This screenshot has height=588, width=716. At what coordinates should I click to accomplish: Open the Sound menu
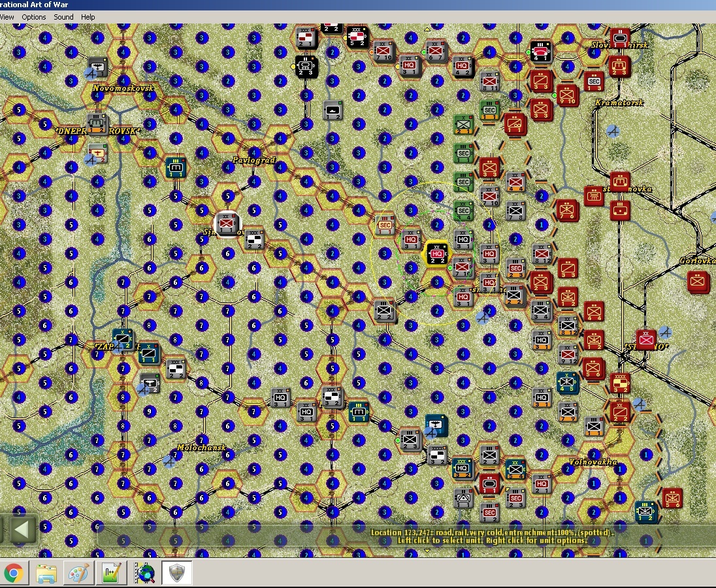(x=63, y=17)
